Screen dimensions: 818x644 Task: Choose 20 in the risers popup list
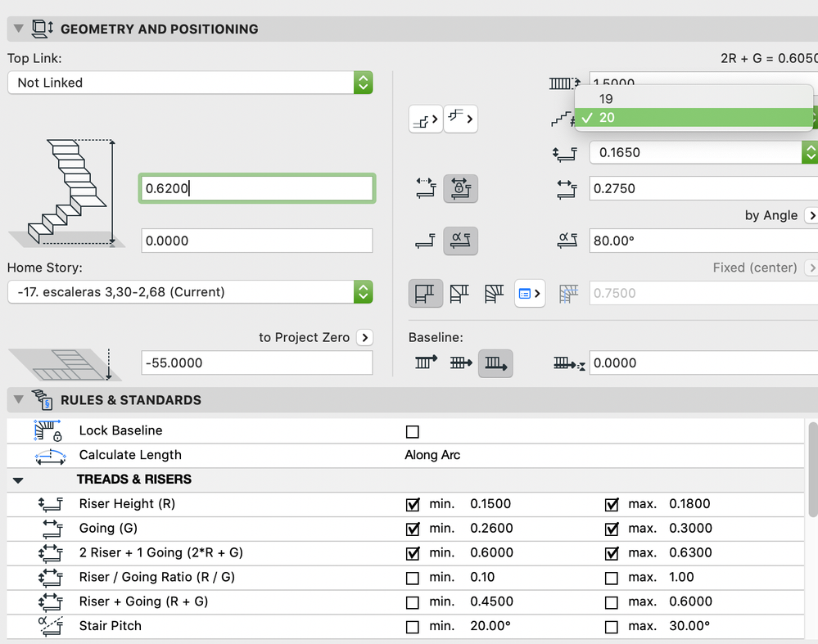point(694,117)
